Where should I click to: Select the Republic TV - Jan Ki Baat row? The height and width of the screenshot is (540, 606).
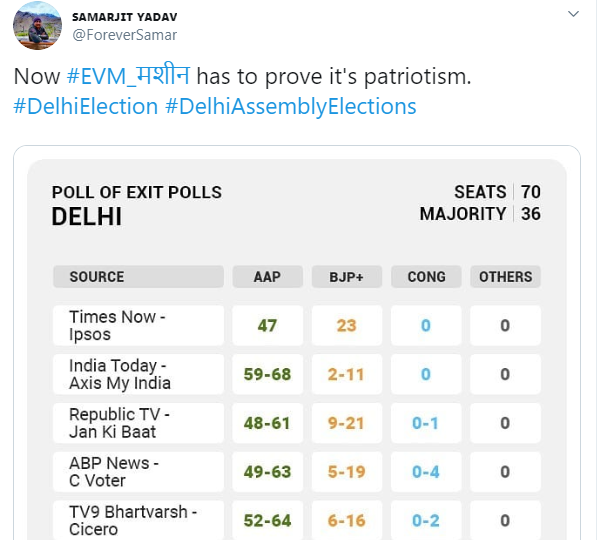pyautogui.click(x=297, y=423)
